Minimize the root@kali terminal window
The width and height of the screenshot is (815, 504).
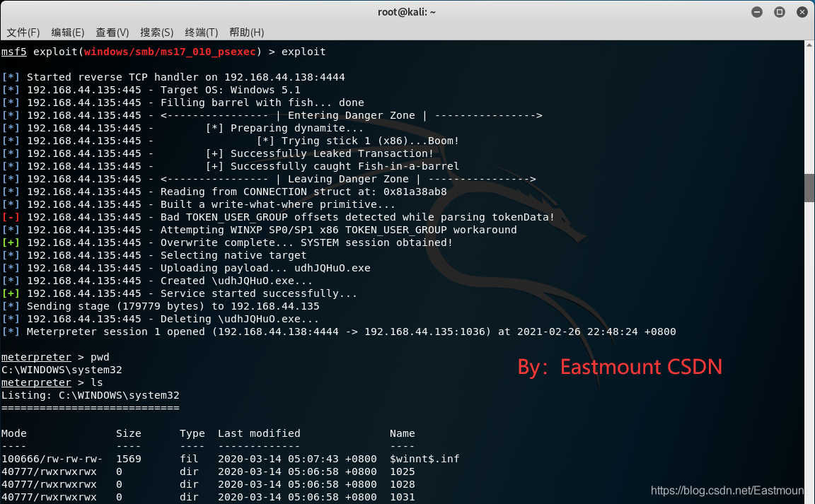(x=757, y=12)
